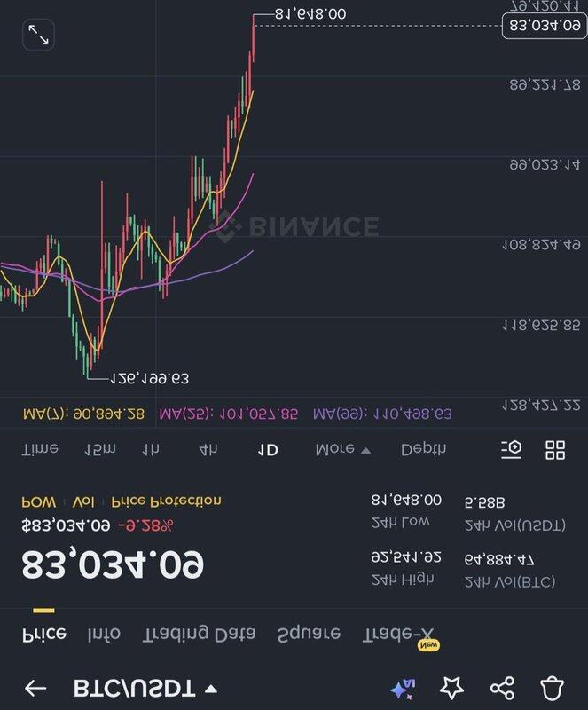Screen dimensions: 588x710
Task: Open the four-square grid layout icon
Action: pos(555,449)
